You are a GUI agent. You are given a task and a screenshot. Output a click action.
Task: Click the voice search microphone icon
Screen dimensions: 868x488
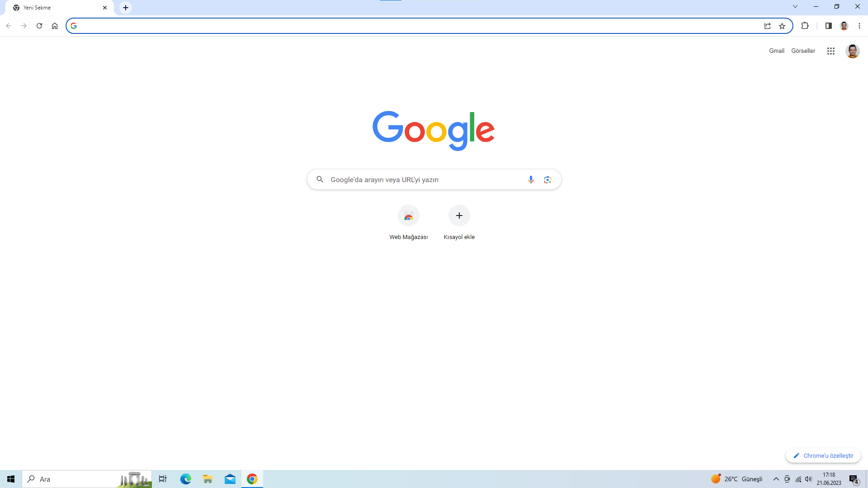[x=531, y=179]
